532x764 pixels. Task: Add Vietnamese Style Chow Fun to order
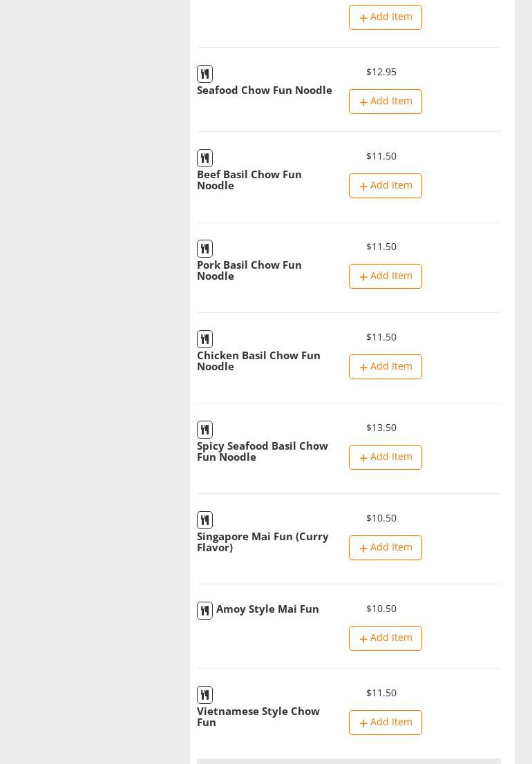tap(385, 723)
